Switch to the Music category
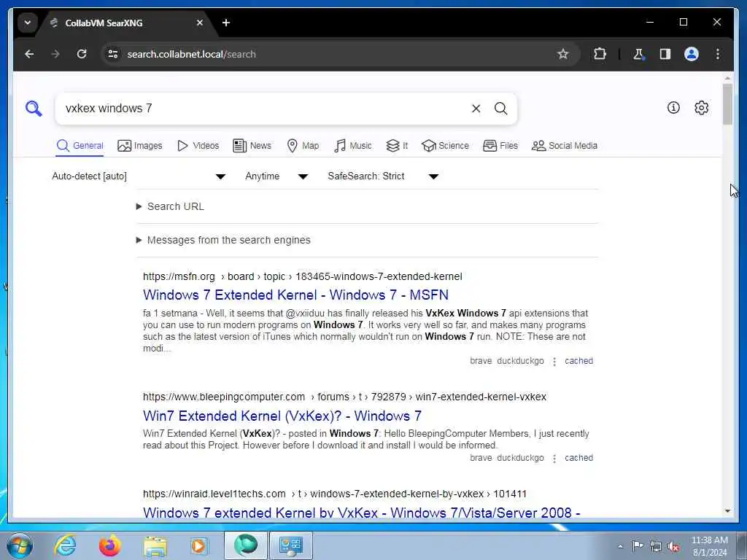This screenshot has height=560, width=747. tap(353, 146)
